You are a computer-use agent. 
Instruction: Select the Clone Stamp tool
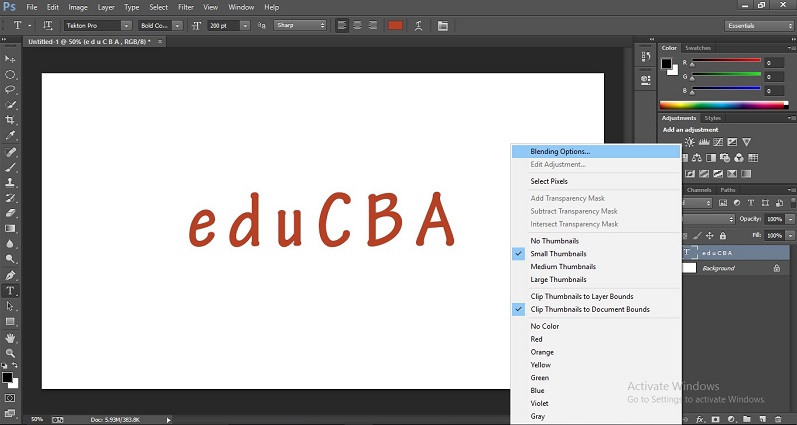pos(10,183)
